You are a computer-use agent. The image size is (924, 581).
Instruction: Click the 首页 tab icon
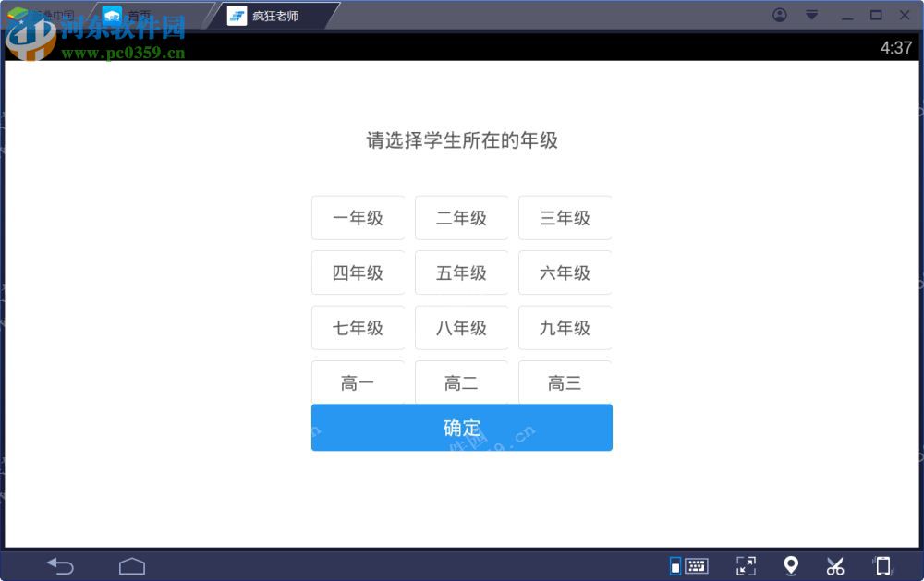pos(113,15)
